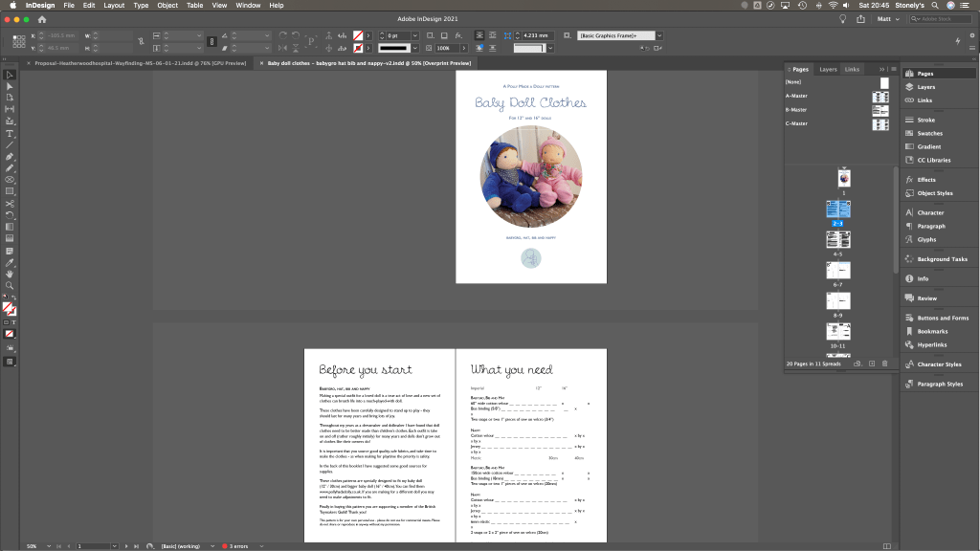This screenshot has width=980, height=551.
Task: Open the zoom level dropdown at 50%
Action: [x=47, y=545]
